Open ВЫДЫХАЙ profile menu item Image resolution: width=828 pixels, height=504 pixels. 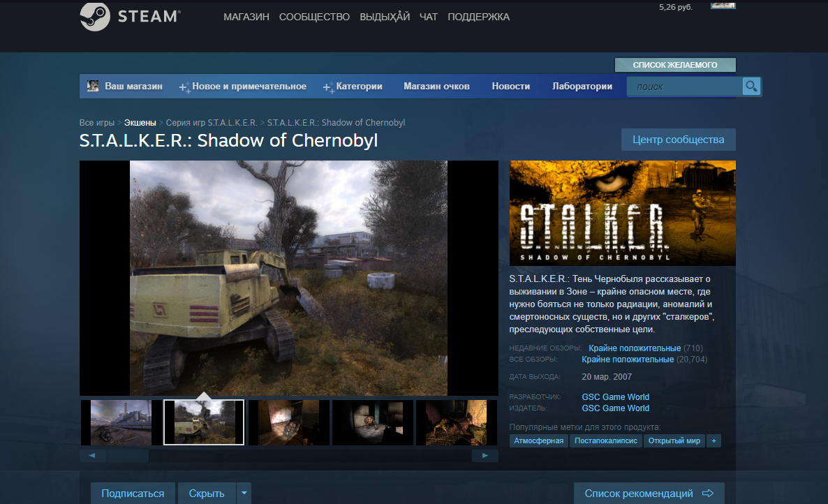tap(385, 16)
